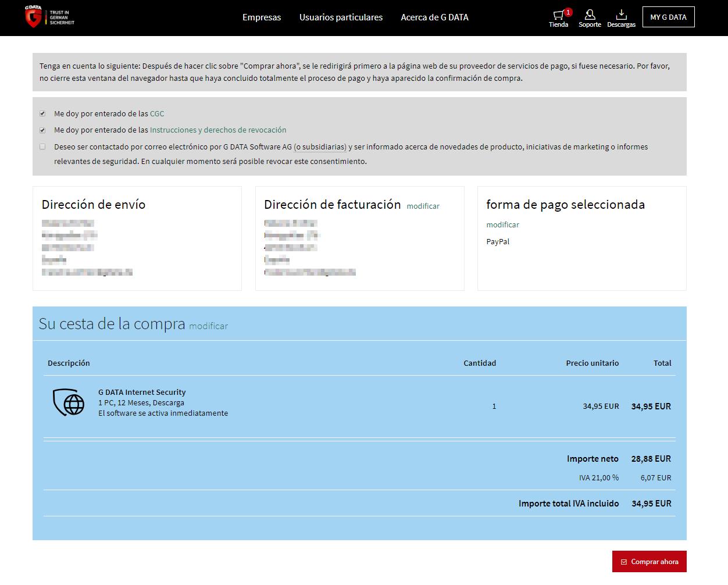Click the Internet Security shield globe icon
Screen dimensions: 728x585
[x=69, y=402]
